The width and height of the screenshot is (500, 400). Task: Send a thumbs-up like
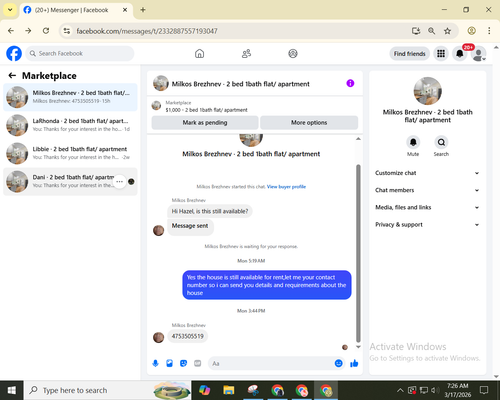tap(354, 363)
